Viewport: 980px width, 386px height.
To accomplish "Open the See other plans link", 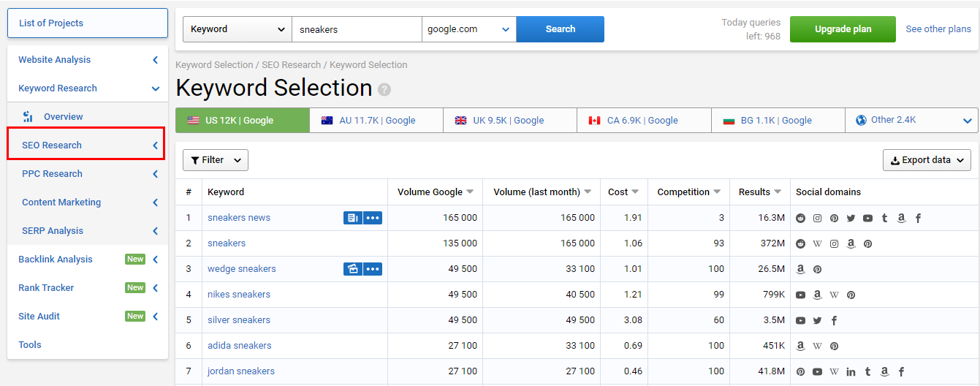I will click(938, 29).
